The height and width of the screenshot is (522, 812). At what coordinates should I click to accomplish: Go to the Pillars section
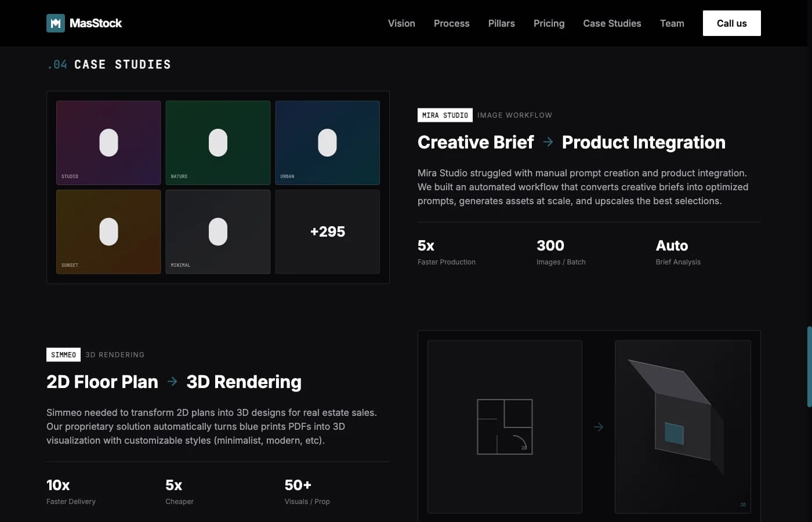tap(501, 23)
